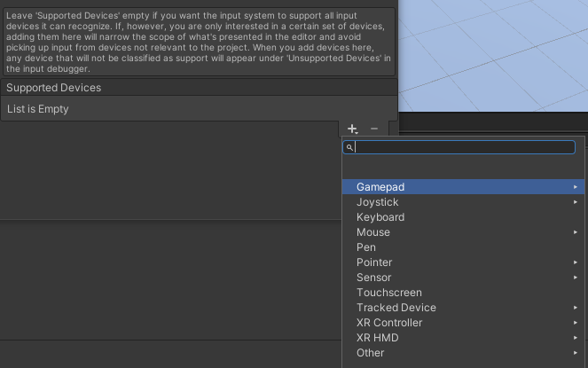The width and height of the screenshot is (588, 368).
Task: Select XR HMD entry
Action: 464,338
